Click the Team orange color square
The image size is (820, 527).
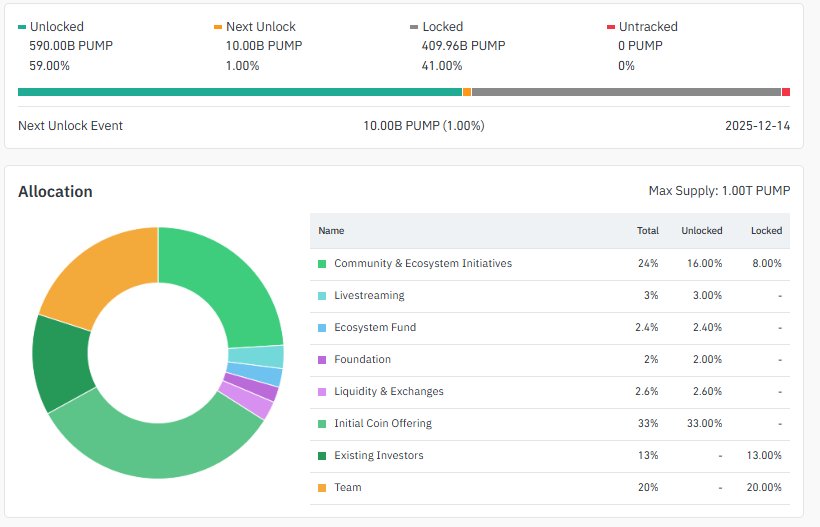click(322, 488)
